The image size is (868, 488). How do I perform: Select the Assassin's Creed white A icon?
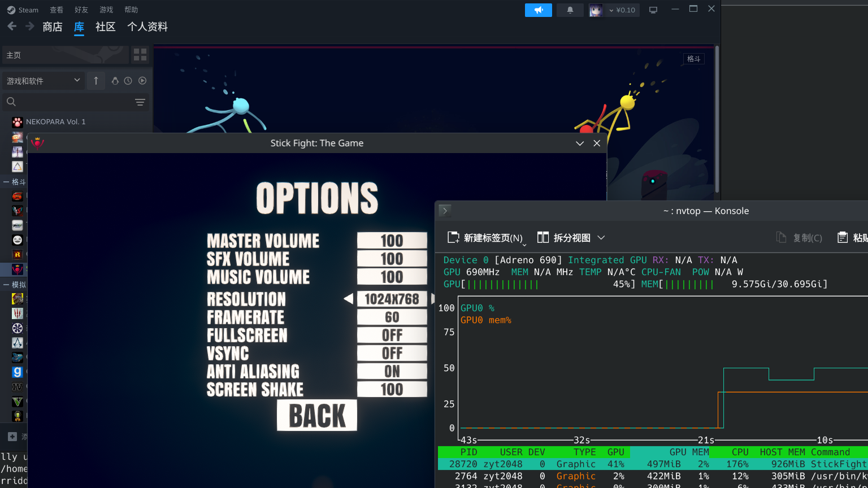point(18,342)
